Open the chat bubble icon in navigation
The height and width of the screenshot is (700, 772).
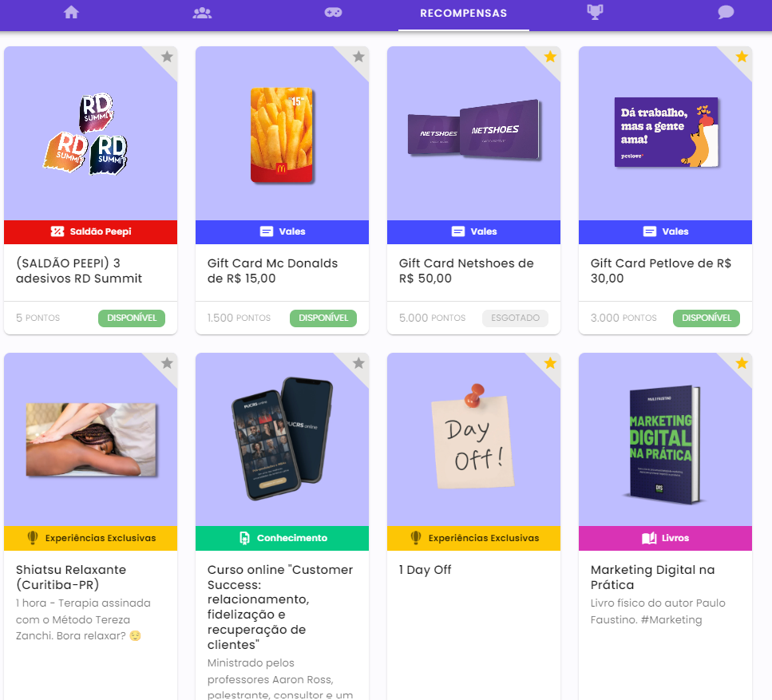726,12
